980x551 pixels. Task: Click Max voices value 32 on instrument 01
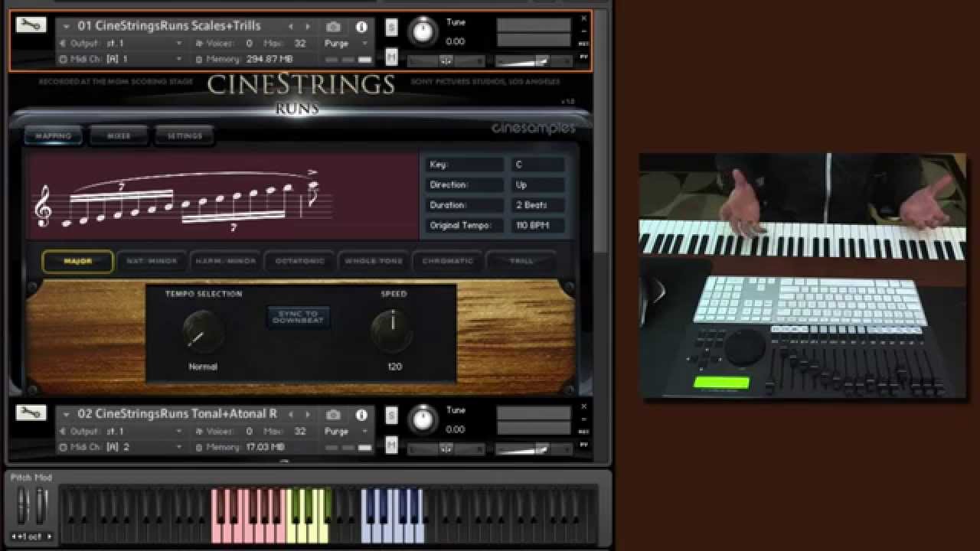click(x=300, y=44)
